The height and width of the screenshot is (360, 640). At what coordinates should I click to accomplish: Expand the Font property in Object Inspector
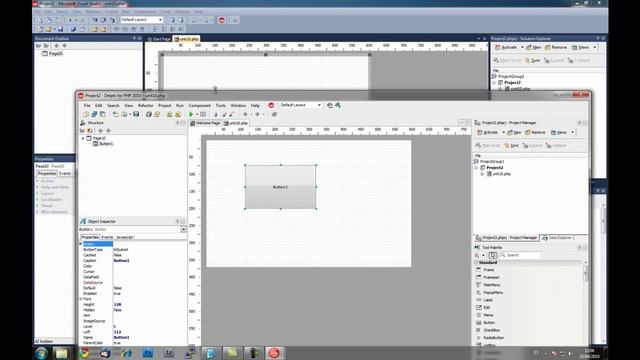click(81, 299)
